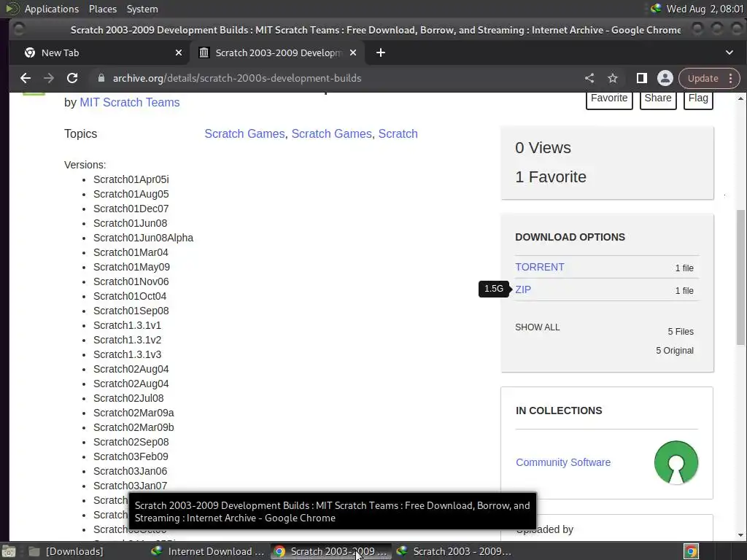
Task: Open second Scratch Games topic link
Action: pyautogui.click(x=332, y=134)
